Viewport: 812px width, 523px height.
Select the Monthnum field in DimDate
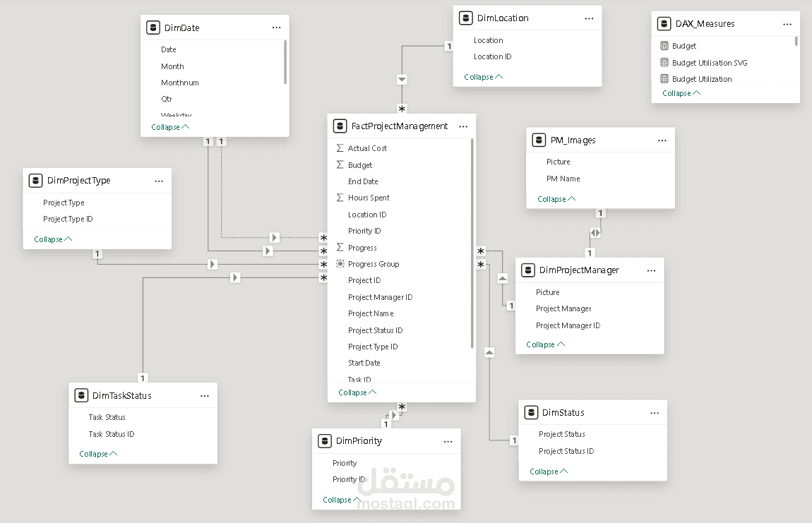(179, 83)
